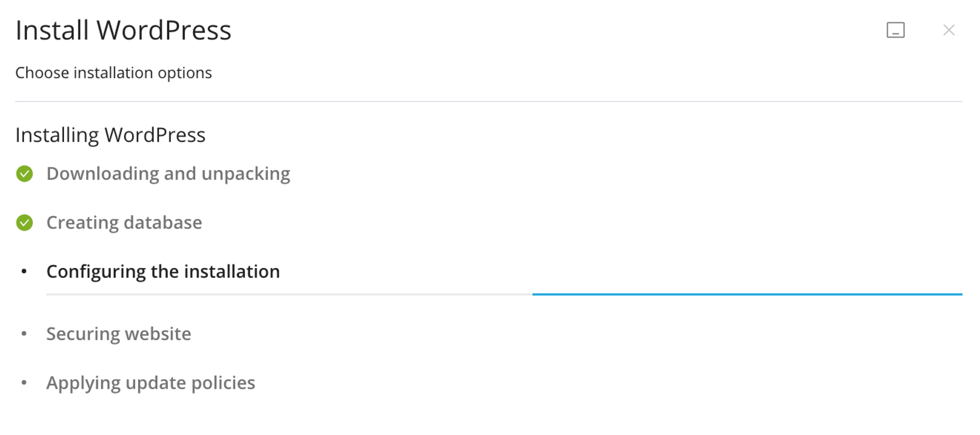The image size is (980, 435).
Task: Select the Creating database step label
Action: click(x=124, y=223)
